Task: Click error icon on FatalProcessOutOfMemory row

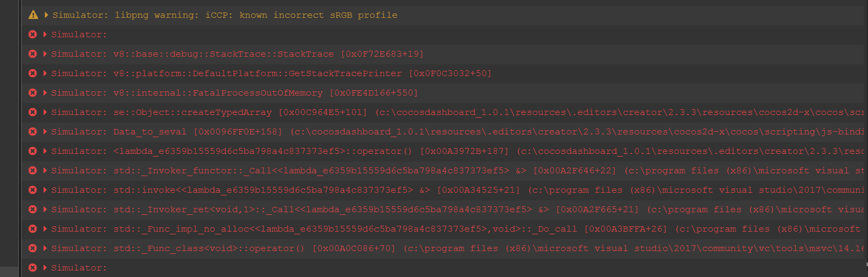Action: (33, 93)
